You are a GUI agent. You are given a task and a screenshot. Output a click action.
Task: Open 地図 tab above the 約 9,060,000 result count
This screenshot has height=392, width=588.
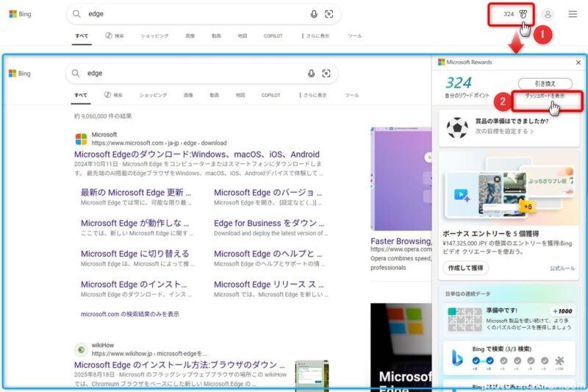240,96
